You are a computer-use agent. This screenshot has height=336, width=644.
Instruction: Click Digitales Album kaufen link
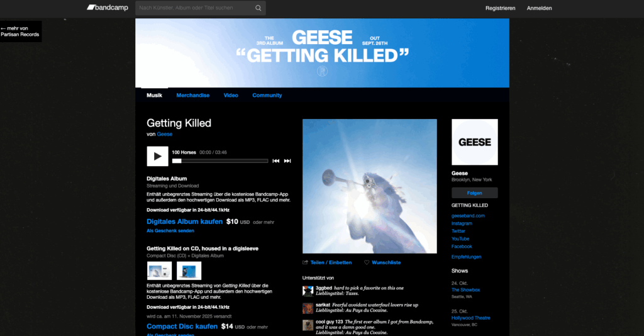pyautogui.click(x=184, y=221)
